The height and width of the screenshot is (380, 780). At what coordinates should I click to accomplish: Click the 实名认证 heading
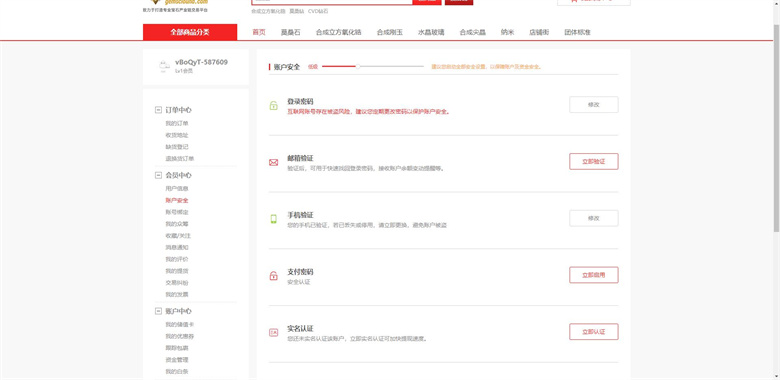tap(300, 329)
